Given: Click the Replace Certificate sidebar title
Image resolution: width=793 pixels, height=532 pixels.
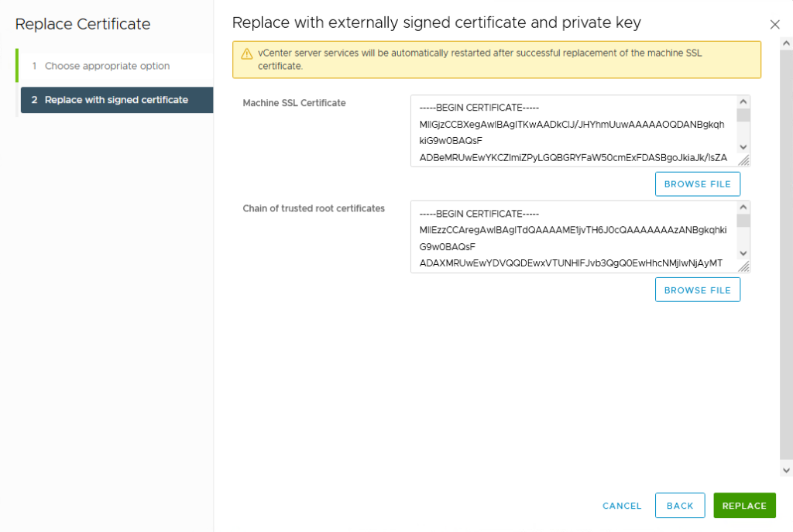Looking at the screenshot, I should tap(83, 24).
